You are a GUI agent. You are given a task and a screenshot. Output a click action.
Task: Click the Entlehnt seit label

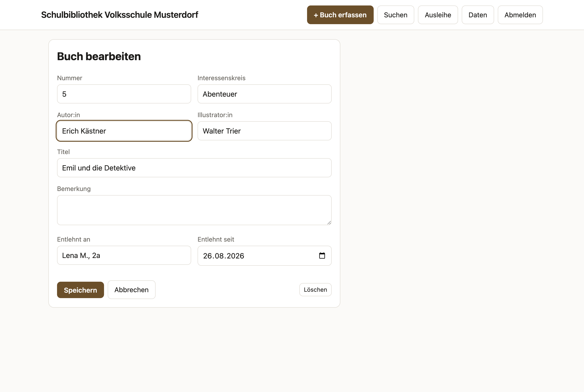[216, 240]
